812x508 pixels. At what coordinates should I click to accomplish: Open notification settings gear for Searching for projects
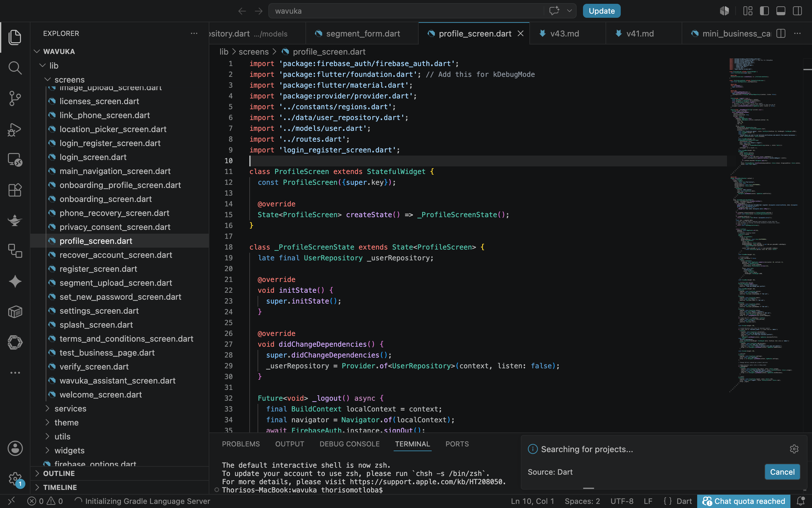[x=794, y=449]
